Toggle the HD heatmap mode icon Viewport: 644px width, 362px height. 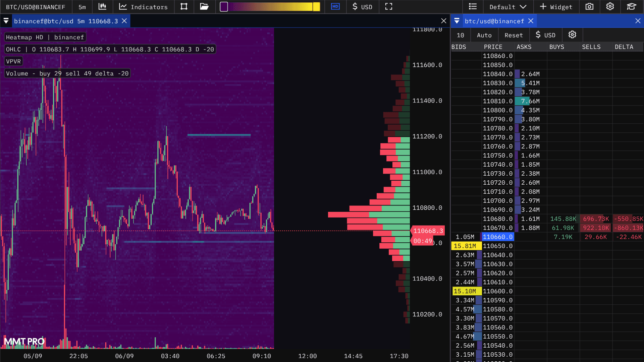pos(335,7)
